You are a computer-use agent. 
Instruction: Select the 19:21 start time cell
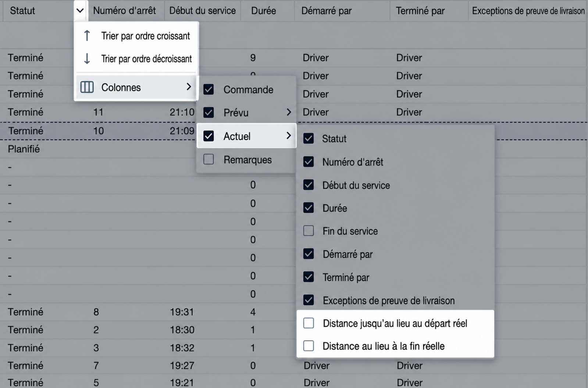[182, 383]
